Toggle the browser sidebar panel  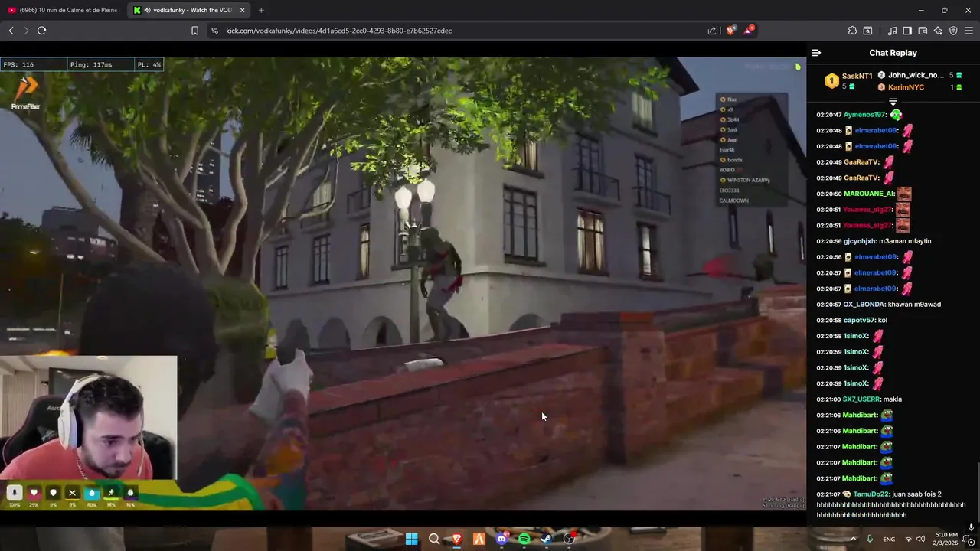click(907, 31)
